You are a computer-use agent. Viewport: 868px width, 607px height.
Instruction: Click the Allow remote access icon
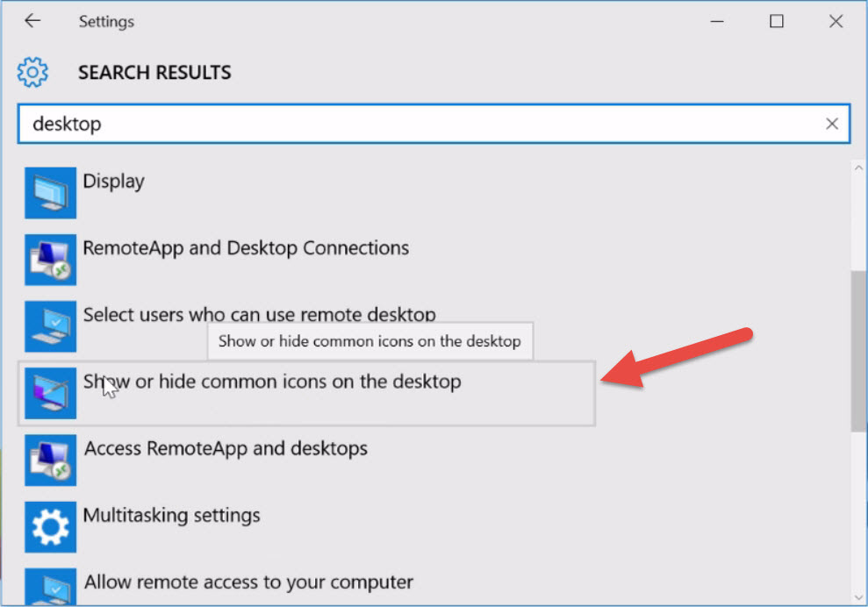click(50, 587)
